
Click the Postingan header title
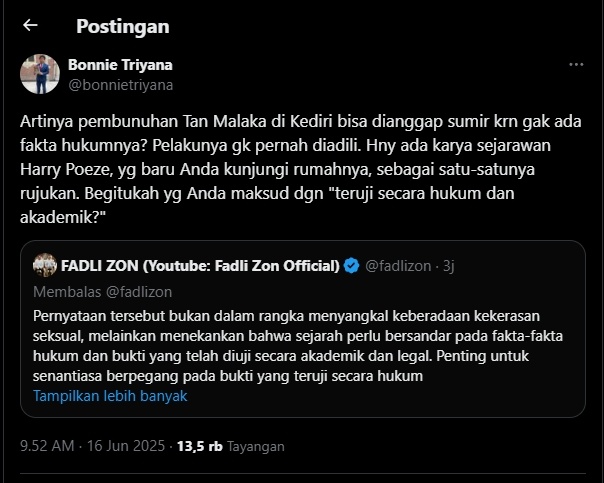coord(123,26)
